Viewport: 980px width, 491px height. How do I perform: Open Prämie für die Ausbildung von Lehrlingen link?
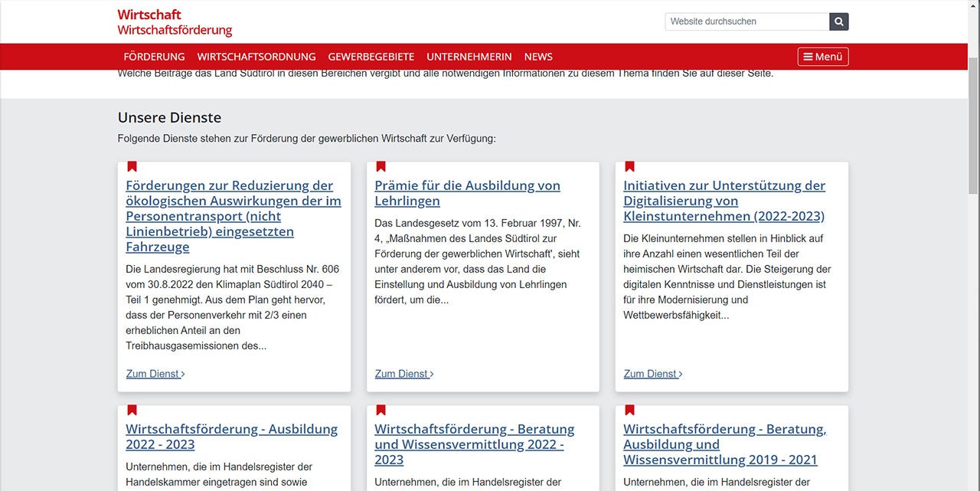click(x=468, y=193)
